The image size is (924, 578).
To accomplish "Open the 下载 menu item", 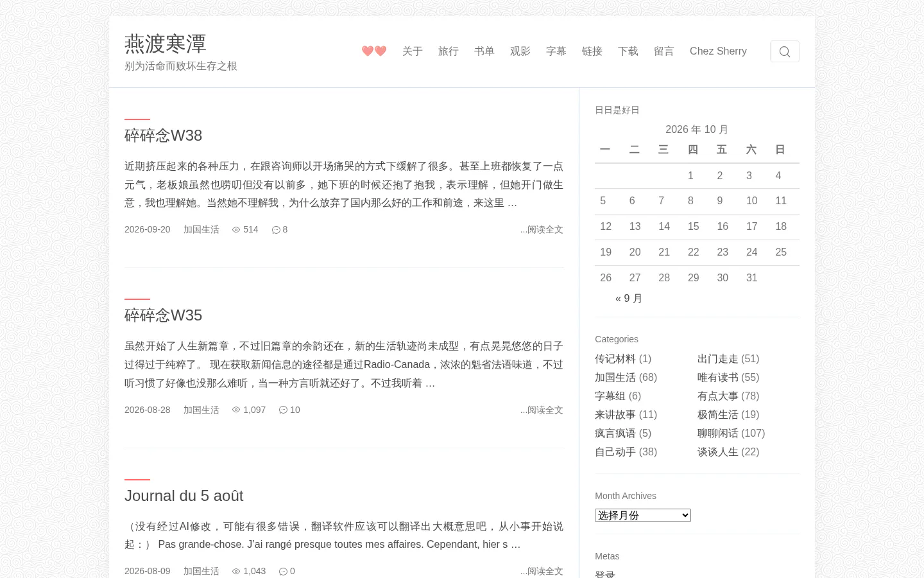I will (x=628, y=51).
